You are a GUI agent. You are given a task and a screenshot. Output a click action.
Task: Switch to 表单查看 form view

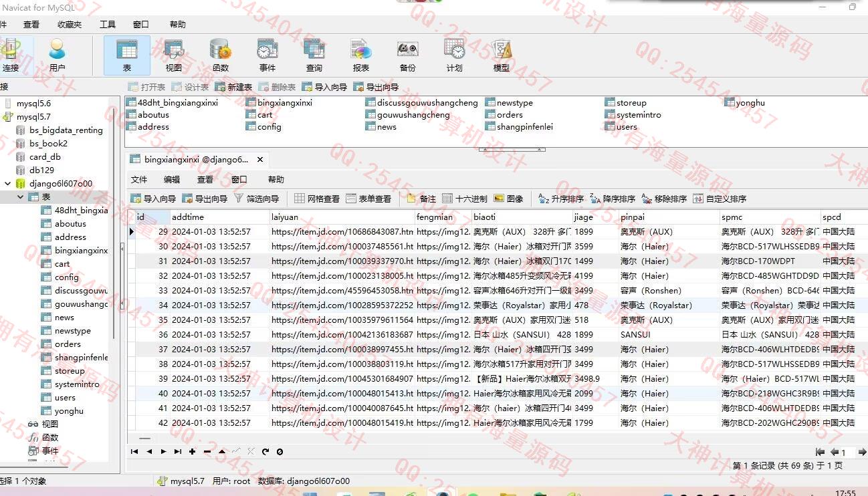368,199
